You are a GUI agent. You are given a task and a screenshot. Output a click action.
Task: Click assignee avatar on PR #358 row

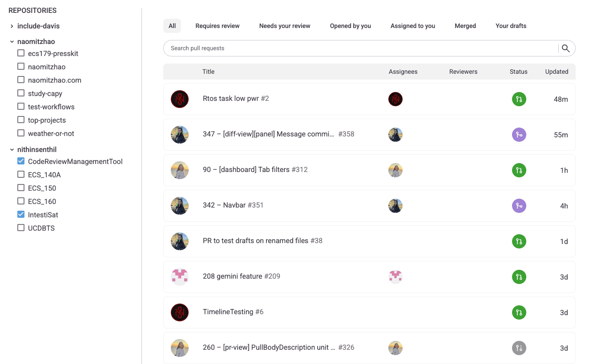pyautogui.click(x=395, y=135)
